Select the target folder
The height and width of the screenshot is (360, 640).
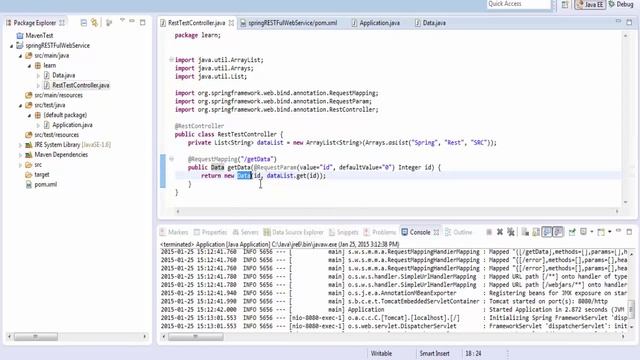(42, 175)
